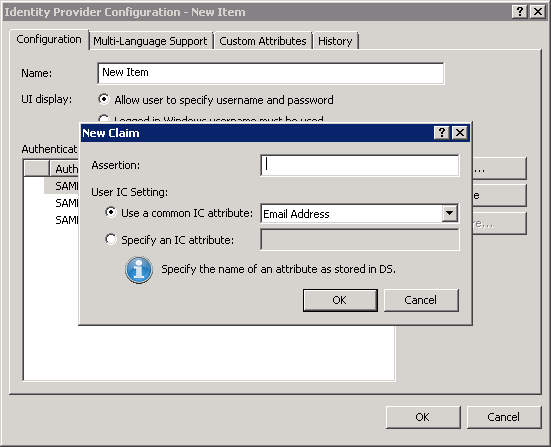The width and height of the screenshot is (551, 447).
Task: Cancel the New Claim dialog
Action: coord(421,300)
